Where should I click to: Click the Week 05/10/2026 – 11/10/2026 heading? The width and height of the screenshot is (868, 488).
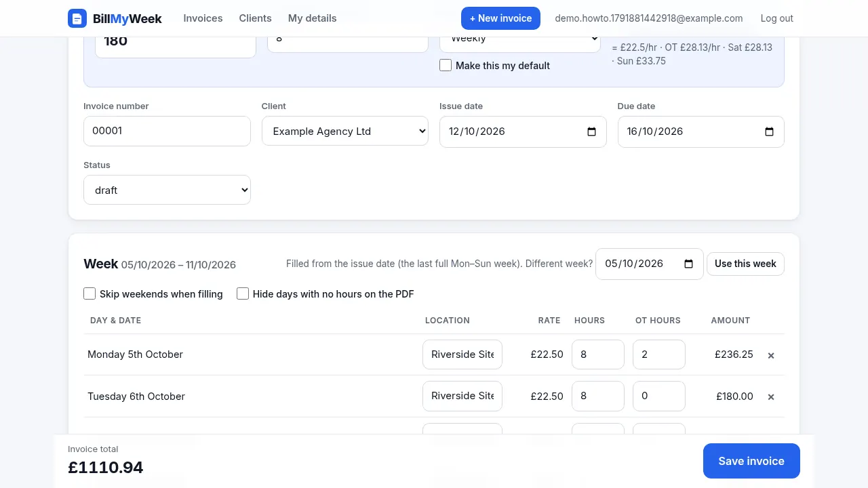tap(160, 264)
